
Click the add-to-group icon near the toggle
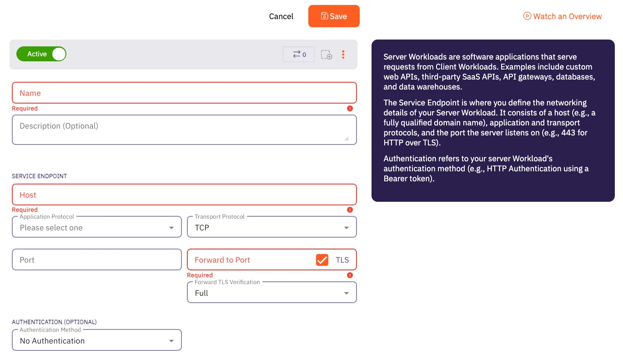click(326, 55)
